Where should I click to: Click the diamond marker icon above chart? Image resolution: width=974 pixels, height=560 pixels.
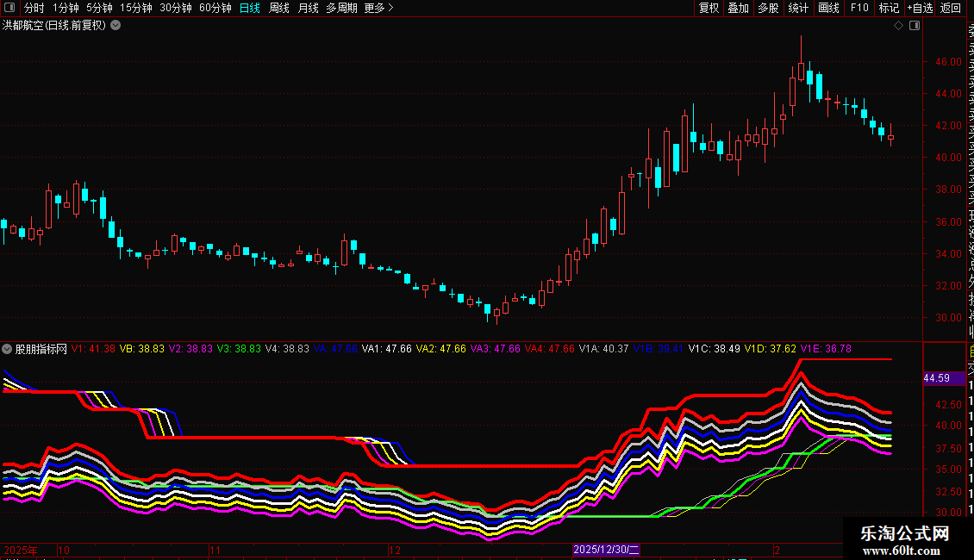(898, 26)
